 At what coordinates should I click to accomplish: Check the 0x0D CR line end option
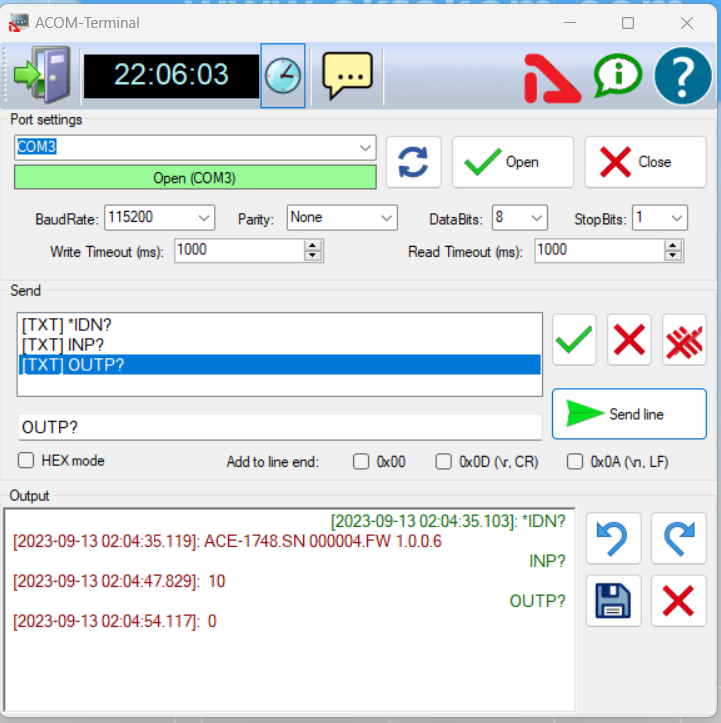pyautogui.click(x=443, y=461)
